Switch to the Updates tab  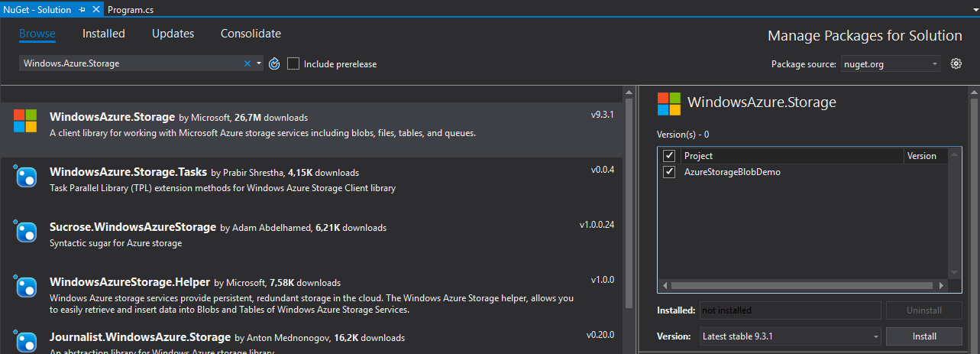(173, 34)
